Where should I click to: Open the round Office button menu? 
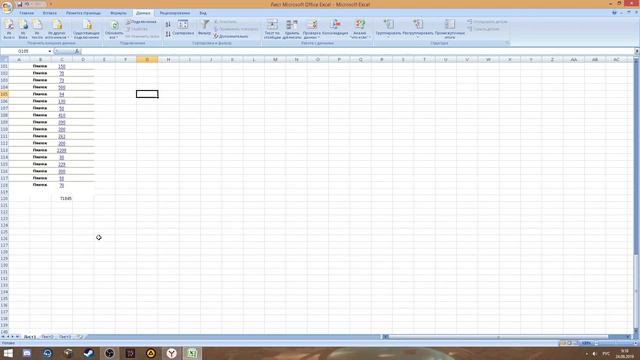(x=7, y=7)
